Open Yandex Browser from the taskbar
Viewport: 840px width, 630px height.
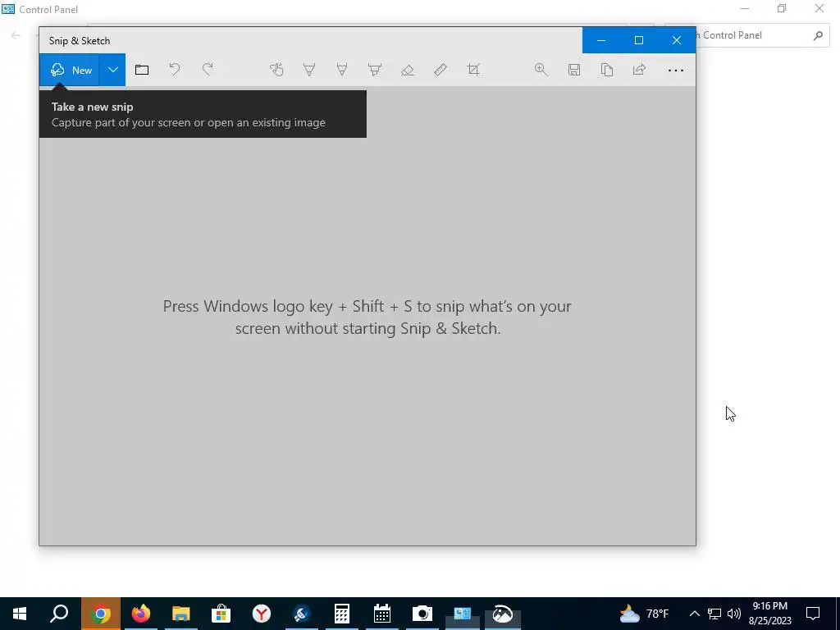(262, 614)
